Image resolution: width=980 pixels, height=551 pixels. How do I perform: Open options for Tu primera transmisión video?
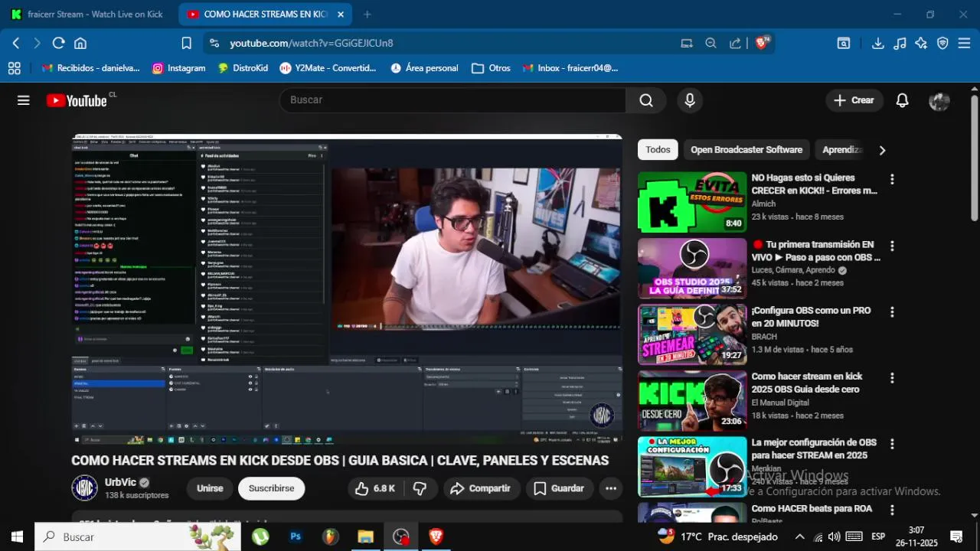[892, 246]
